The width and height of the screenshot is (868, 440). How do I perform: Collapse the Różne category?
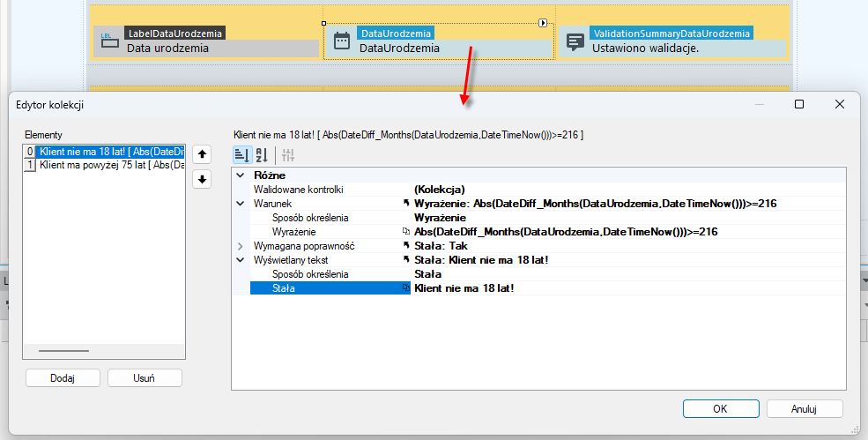(241, 175)
